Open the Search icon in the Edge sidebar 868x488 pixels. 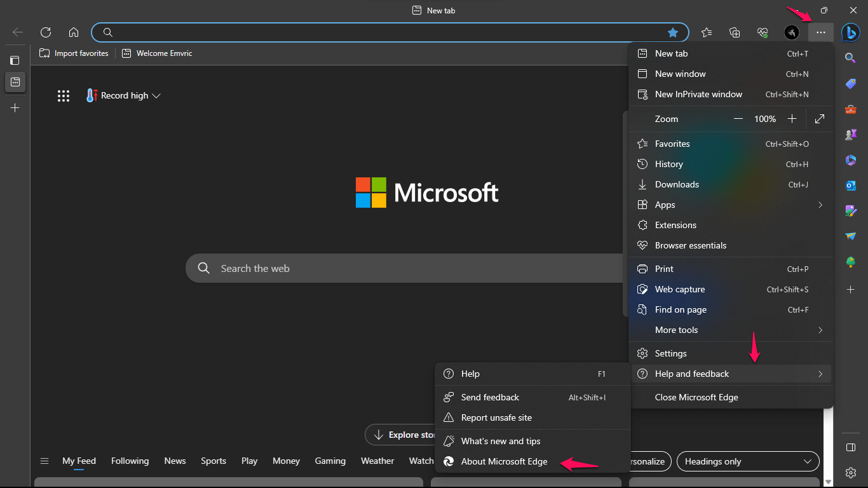tap(850, 58)
